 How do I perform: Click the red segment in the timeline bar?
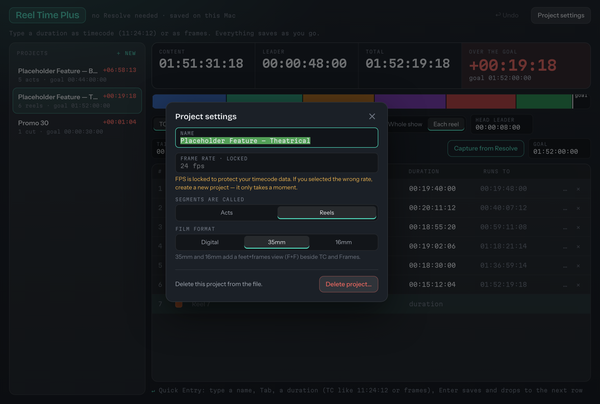click(x=481, y=102)
